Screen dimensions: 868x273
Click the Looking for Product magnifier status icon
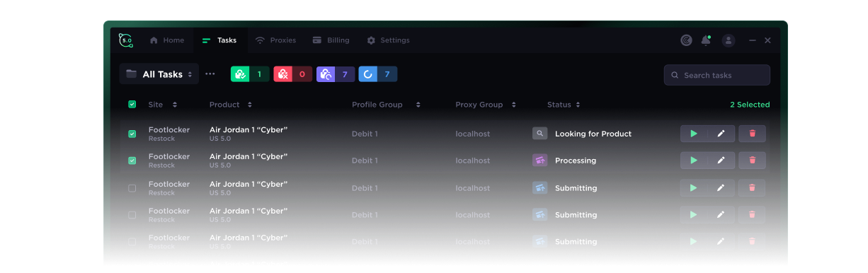pos(540,134)
